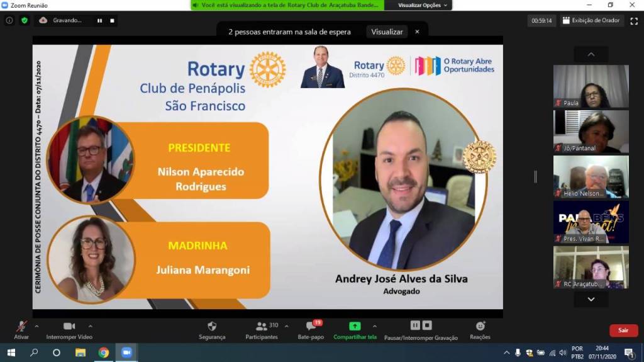
Task: Open the Segurança shield menu
Action: pyautogui.click(x=212, y=327)
